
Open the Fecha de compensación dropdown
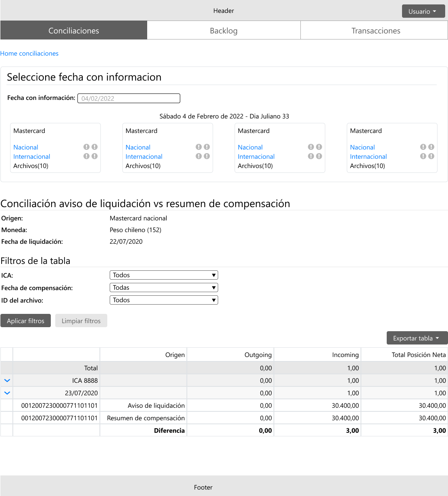tap(164, 288)
